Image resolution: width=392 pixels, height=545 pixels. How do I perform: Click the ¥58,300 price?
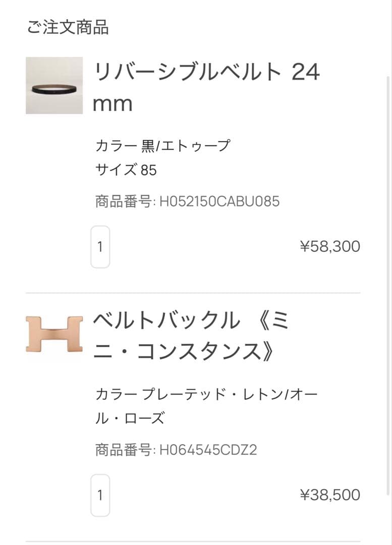[x=330, y=247]
